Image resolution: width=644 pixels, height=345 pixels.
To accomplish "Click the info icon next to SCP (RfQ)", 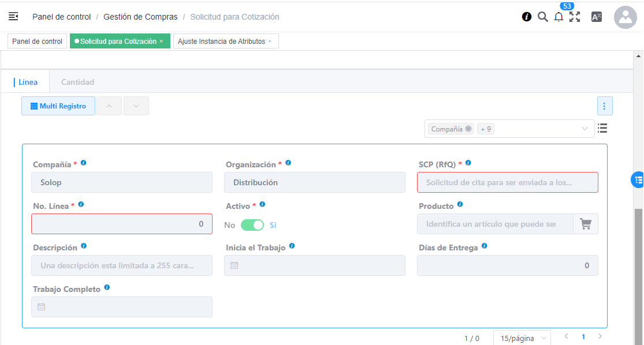I will point(468,163).
